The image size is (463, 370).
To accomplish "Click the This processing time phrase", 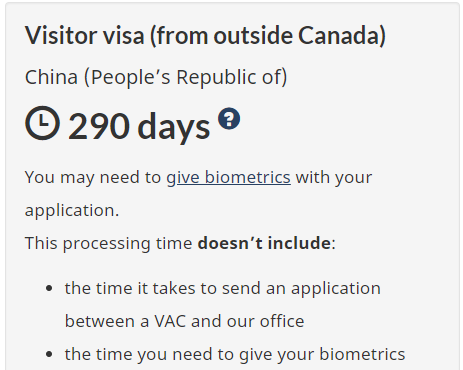I will pyautogui.click(x=108, y=243).
